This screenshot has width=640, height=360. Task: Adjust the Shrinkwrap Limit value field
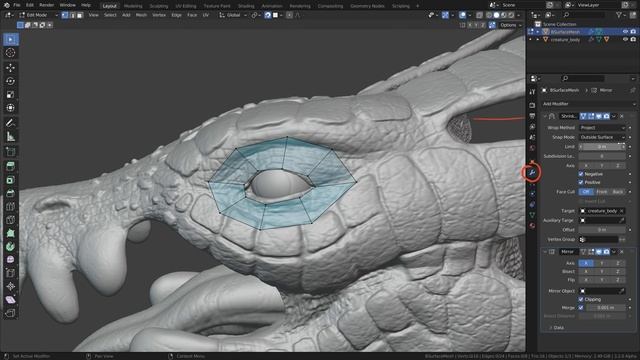602,147
